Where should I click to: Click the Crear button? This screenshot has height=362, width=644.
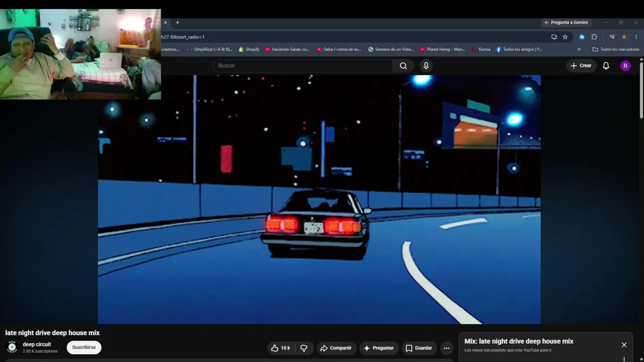point(581,65)
